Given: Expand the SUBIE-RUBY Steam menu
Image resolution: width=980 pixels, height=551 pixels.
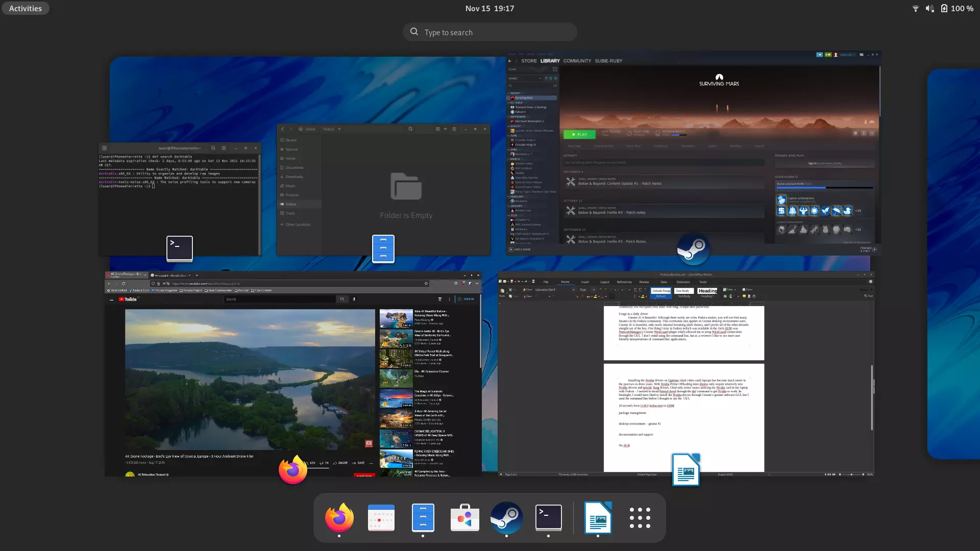Looking at the screenshot, I should coord(608,61).
